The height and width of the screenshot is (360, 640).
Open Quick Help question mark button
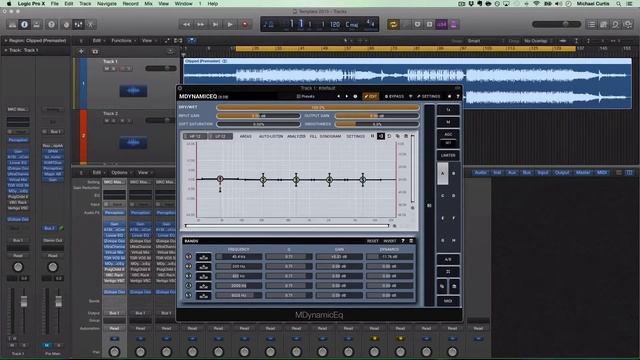click(51, 24)
